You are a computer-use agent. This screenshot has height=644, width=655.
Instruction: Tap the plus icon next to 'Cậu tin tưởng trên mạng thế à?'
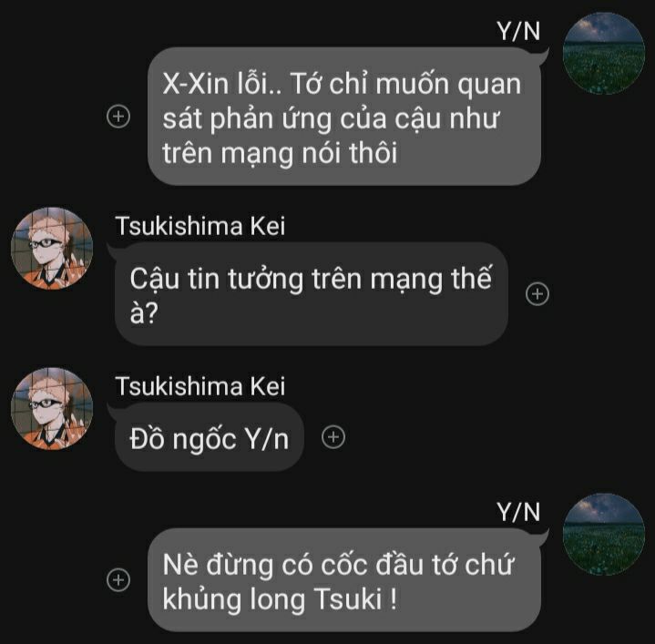coord(537,294)
